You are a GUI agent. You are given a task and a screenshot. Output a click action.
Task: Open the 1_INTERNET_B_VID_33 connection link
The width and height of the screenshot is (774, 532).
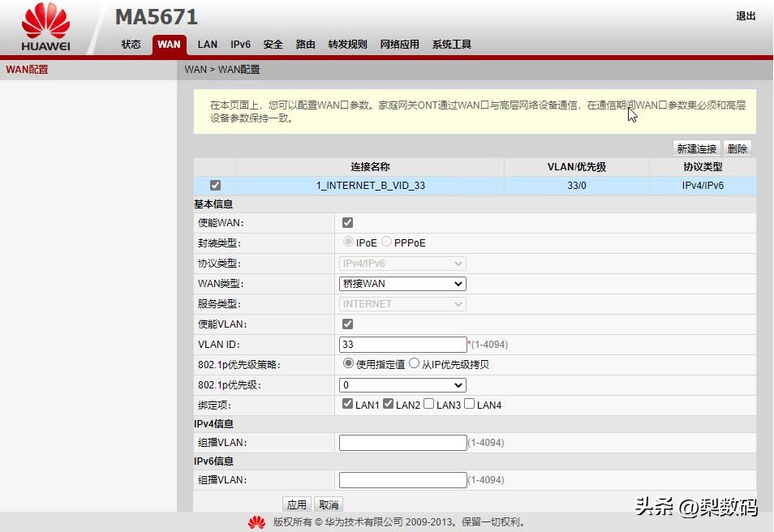(369, 185)
